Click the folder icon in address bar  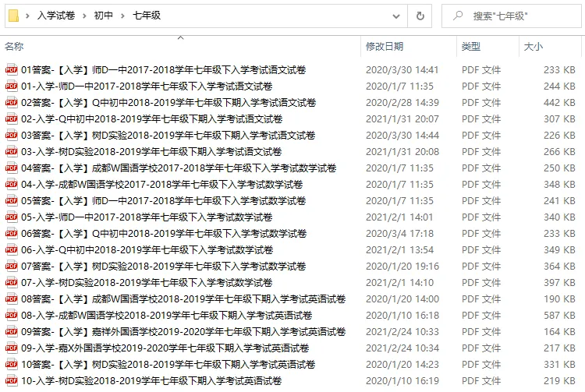coord(14,16)
